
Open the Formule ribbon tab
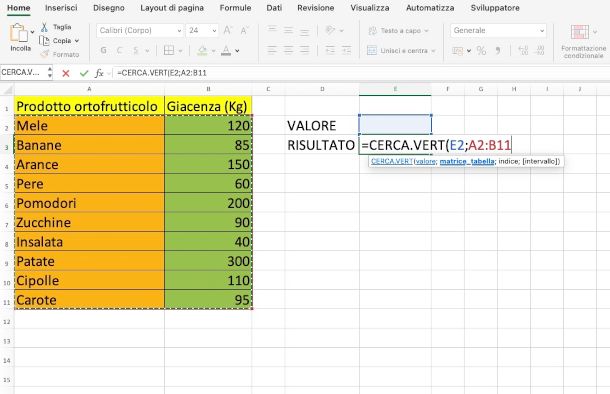235,8
